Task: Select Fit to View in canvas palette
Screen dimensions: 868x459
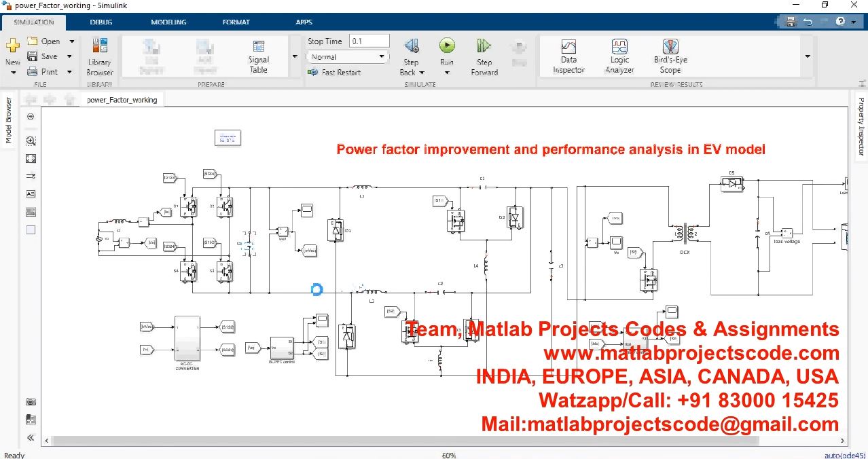Action: [x=31, y=159]
